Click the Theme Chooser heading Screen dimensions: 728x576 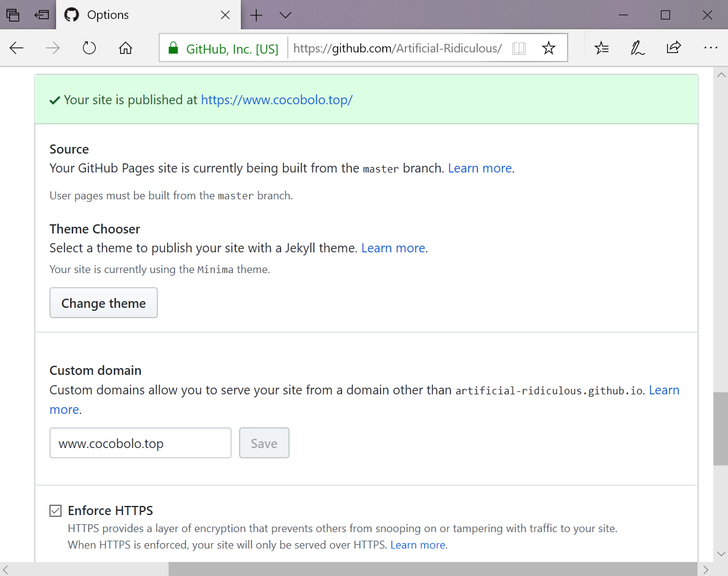[x=95, y=229]
